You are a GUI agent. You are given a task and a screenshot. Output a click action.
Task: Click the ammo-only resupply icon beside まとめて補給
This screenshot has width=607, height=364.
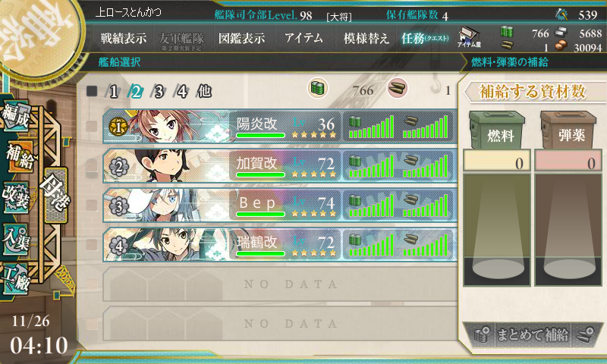pos(584,334)
